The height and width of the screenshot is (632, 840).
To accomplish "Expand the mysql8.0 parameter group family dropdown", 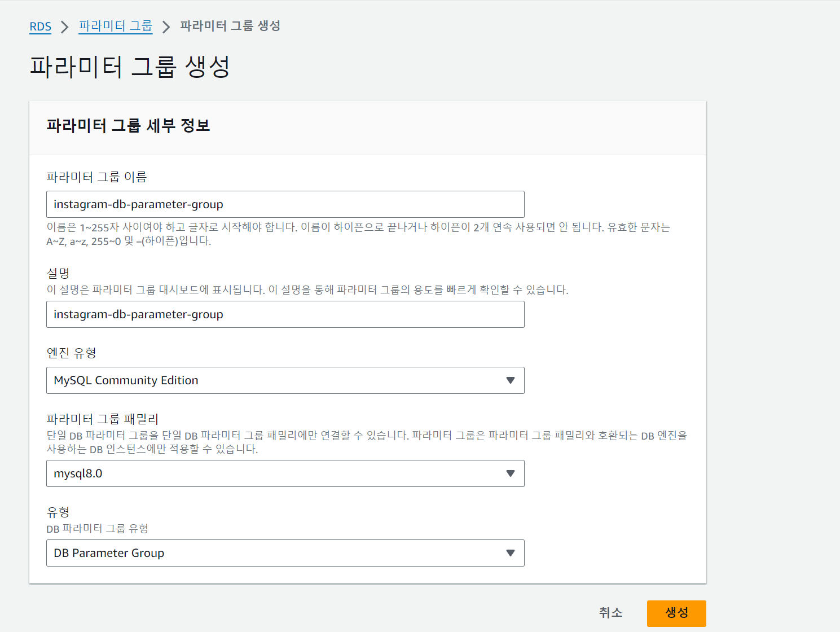I will pyautogui.click(x=285, y=473).
